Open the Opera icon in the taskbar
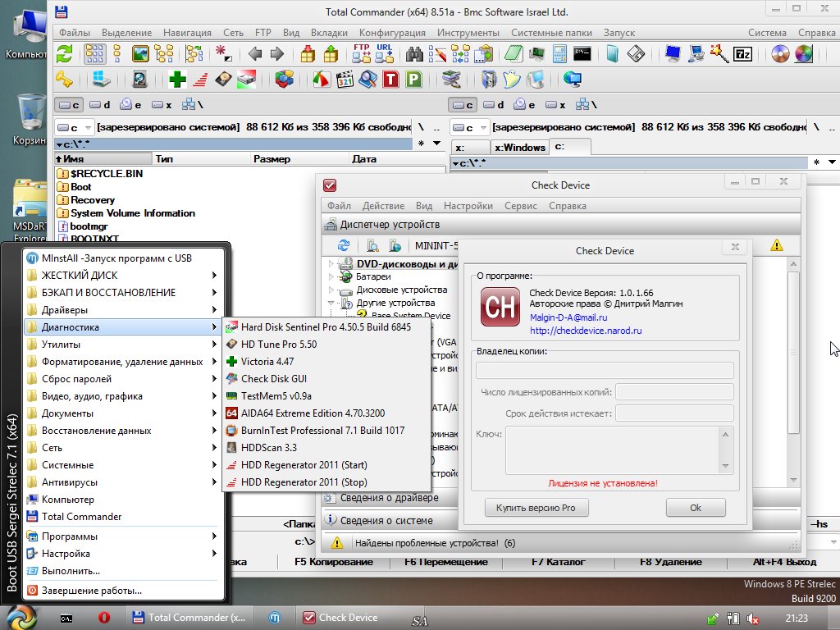The image size is (840, 630). tap(104, 618)
